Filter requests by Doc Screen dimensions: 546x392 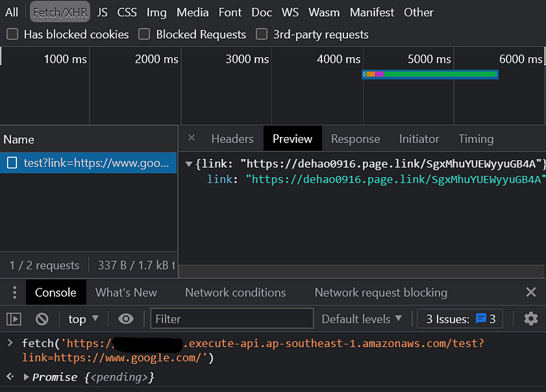(x=261, y=12)
